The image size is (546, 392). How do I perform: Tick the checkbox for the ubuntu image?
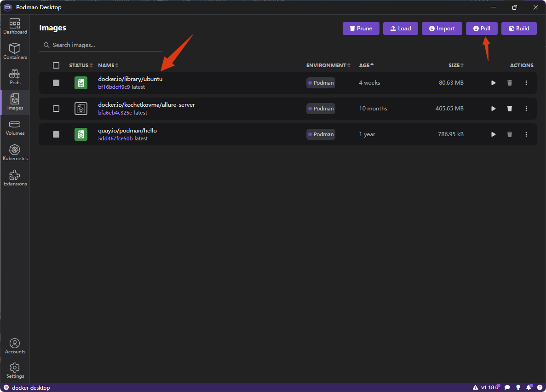(56, 83)
